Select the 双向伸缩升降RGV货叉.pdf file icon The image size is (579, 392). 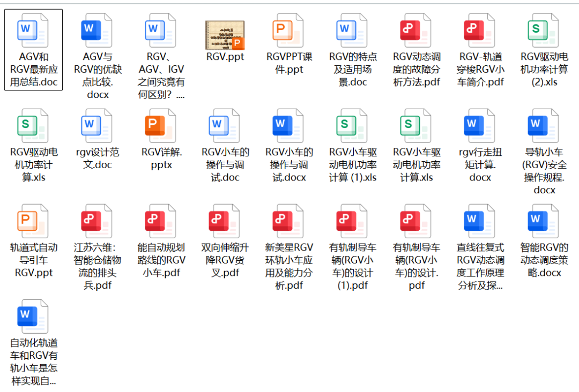(x=225, y=222)
